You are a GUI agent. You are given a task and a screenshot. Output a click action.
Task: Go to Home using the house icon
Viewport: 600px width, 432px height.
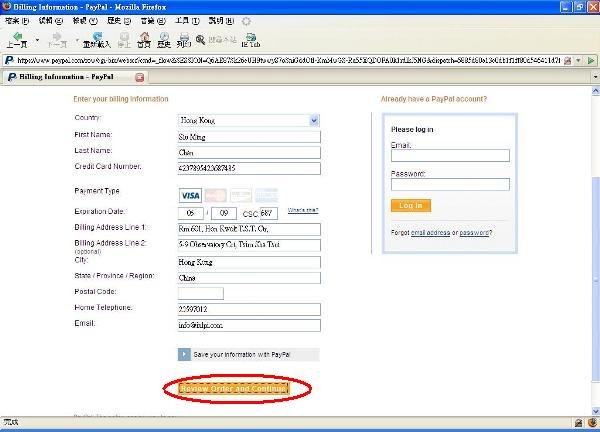144,40
